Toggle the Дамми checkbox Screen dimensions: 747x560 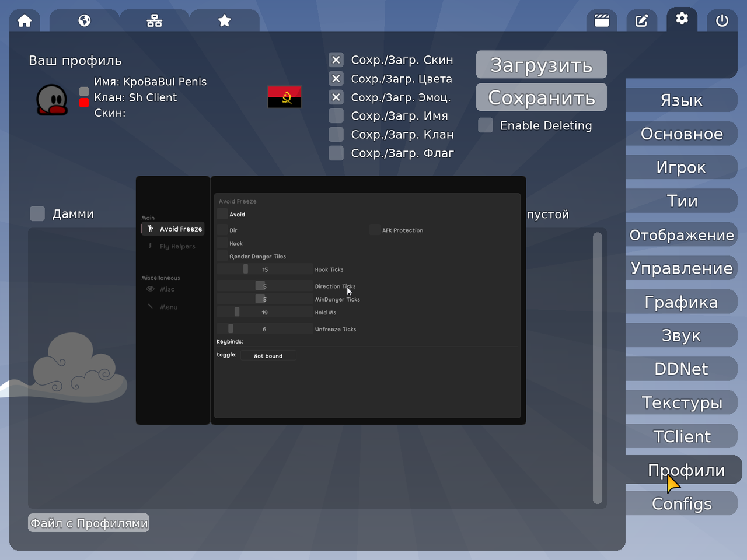coord(37,213)
